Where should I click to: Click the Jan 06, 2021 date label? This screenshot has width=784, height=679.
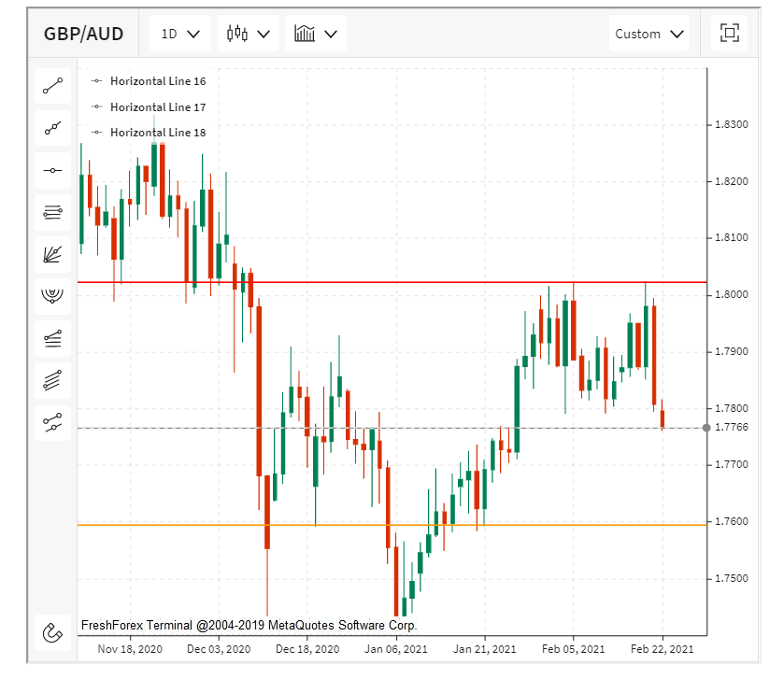(x=396, y=649)
